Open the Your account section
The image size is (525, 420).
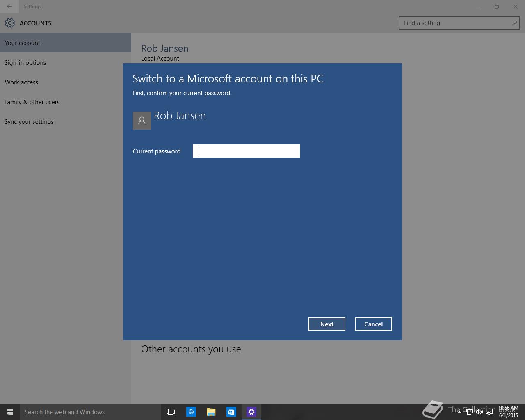click(x=66, y=43)
